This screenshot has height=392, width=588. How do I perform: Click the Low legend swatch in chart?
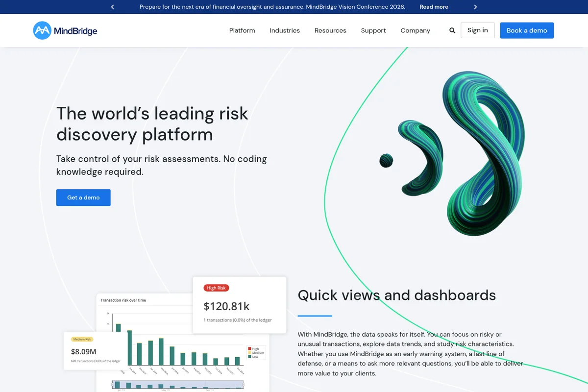pyautogui.click(x=250, y=357)
